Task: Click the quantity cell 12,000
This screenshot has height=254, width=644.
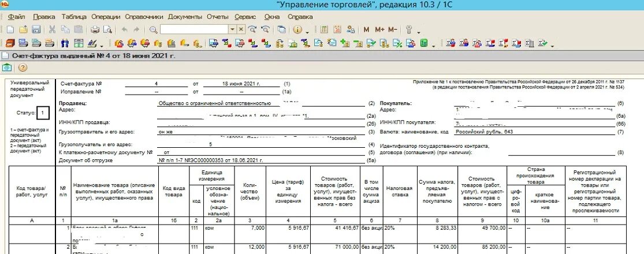Action: (x=250, y=249)
